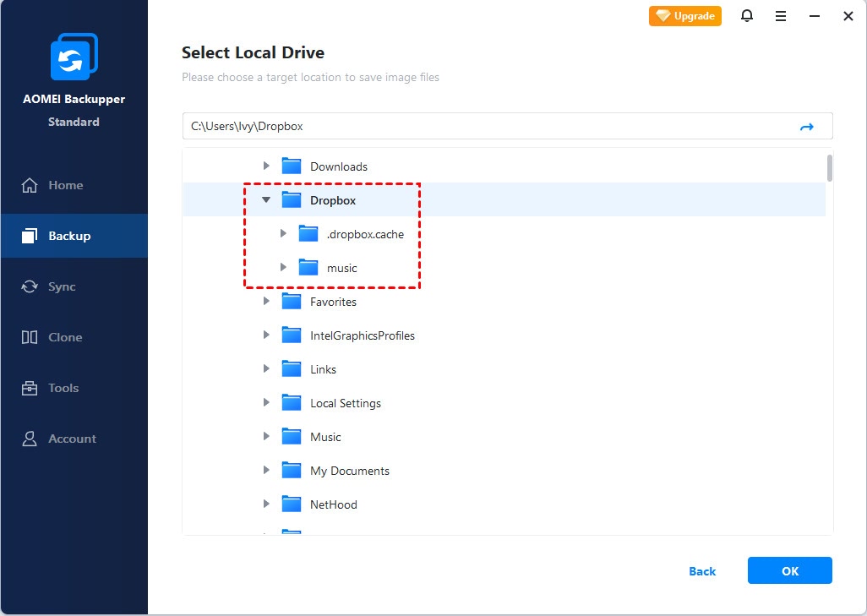The height and width of the screenshot is (616, 867).
Task: Click the AOMEI Backupper logo icon
Action: 74,57
